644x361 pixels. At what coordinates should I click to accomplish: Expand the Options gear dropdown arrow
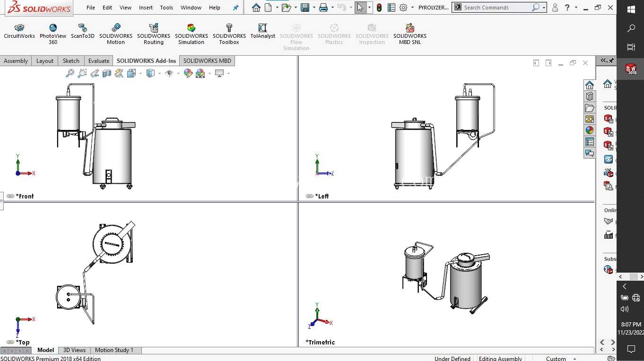(412, 8)
